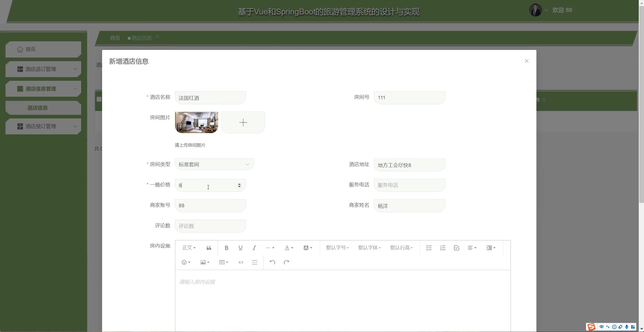Insert a to-do checkbox item
This screenshot has height=332, width=644.
click(x=457, y=248)
